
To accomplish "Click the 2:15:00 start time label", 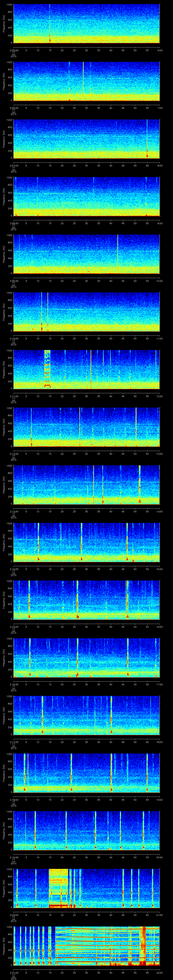I will point(14,627).
